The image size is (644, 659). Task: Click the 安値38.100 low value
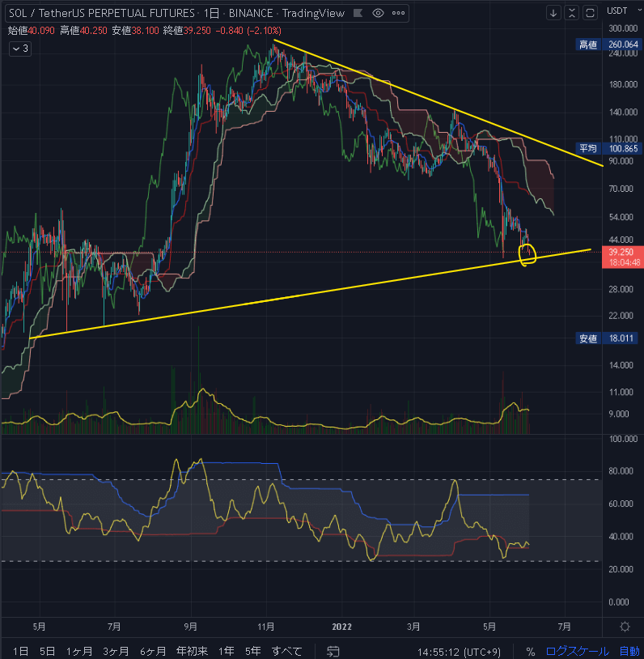point(135,31)
